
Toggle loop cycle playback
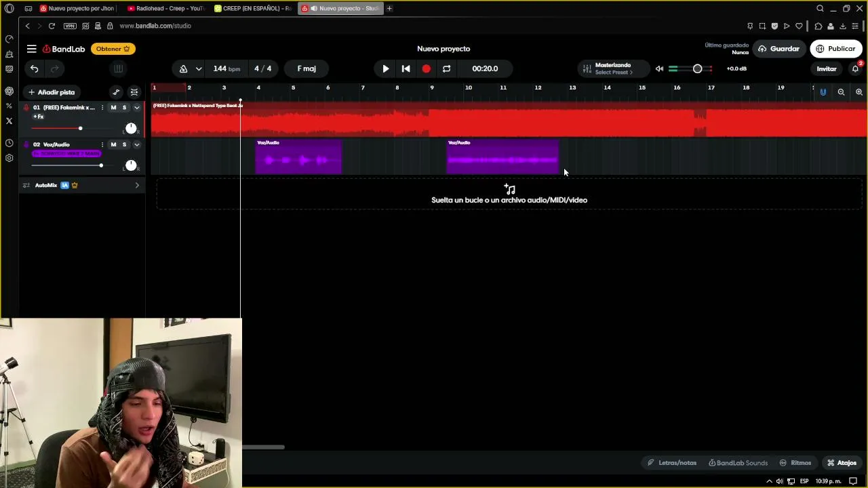(x=446, y=68)
